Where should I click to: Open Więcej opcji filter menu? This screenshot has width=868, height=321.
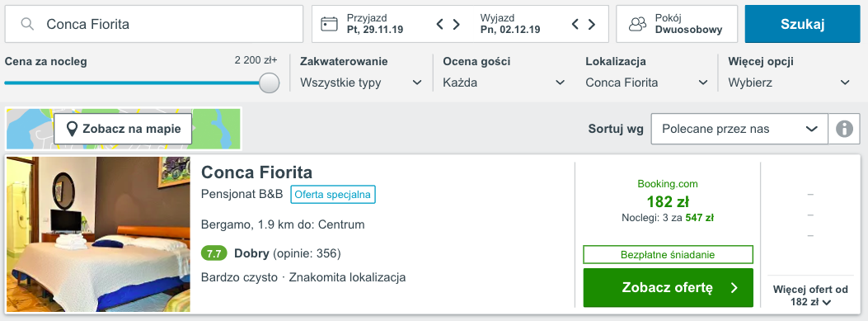pos(789,83)
